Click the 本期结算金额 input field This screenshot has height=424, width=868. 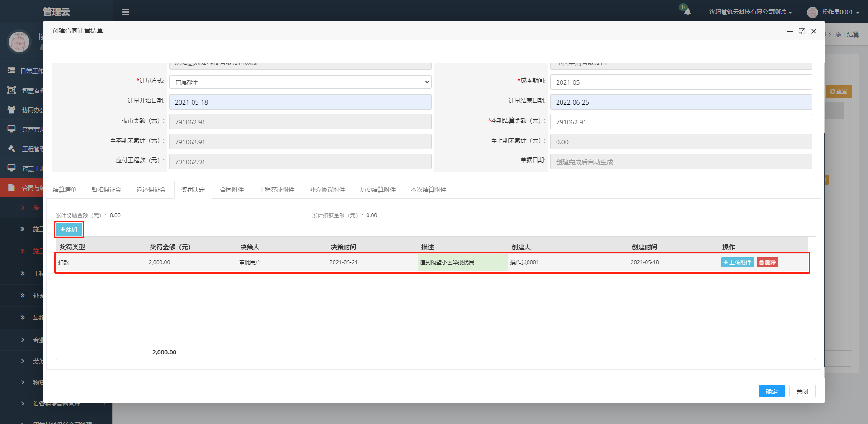pyautogui.click(x=681, y=122)
